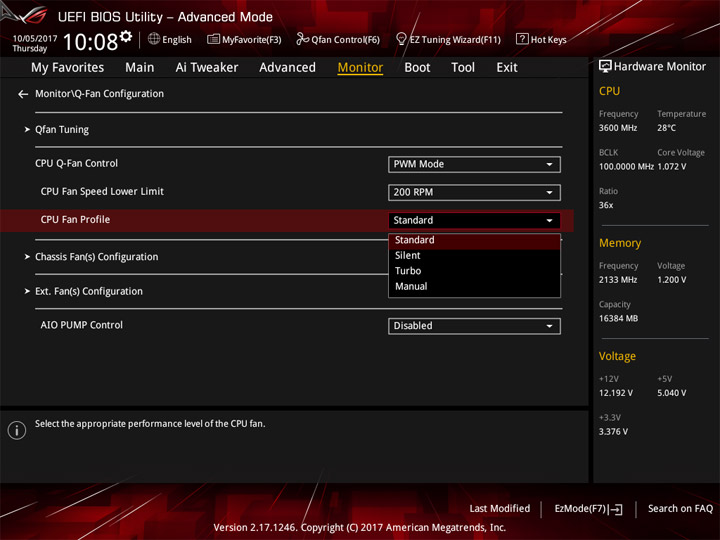Collapse the CPU Fan Profile dropdown
The width and height of the screenshot is (720, 540).
[x=474, y=220]
